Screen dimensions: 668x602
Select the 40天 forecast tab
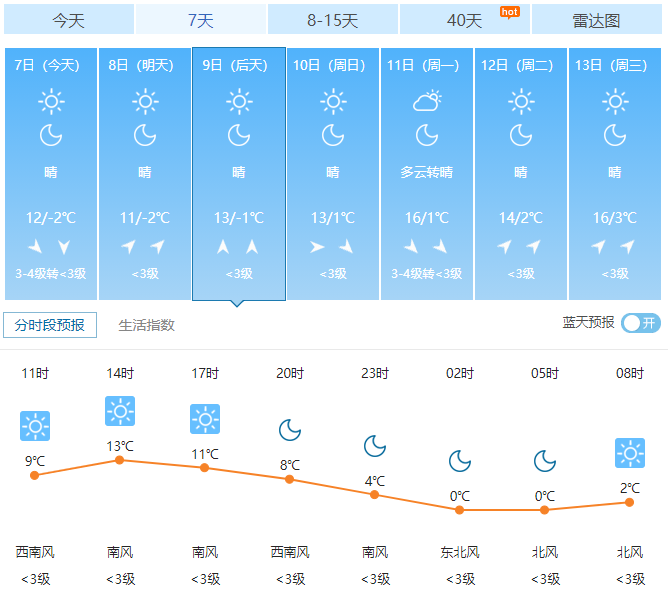pos(464,20)
